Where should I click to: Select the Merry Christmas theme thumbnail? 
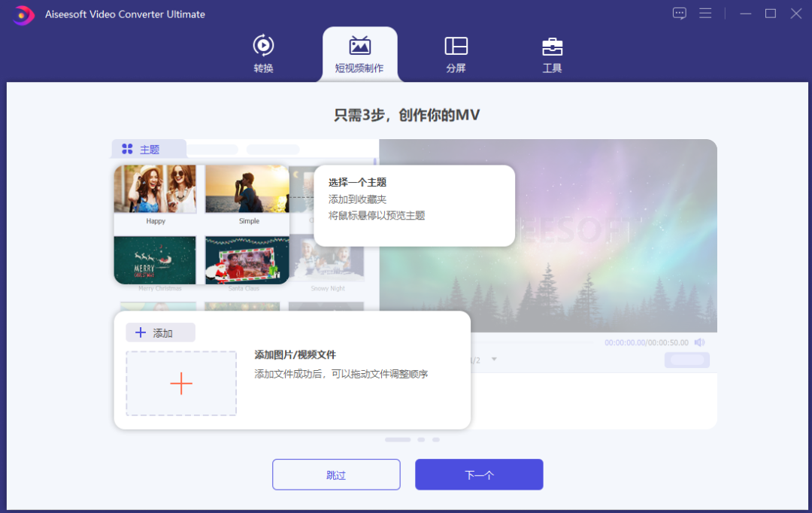tap(155, 260)
